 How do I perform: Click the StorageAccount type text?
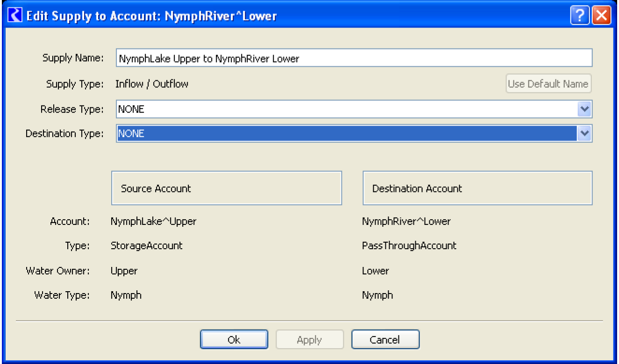click(146, 245)
